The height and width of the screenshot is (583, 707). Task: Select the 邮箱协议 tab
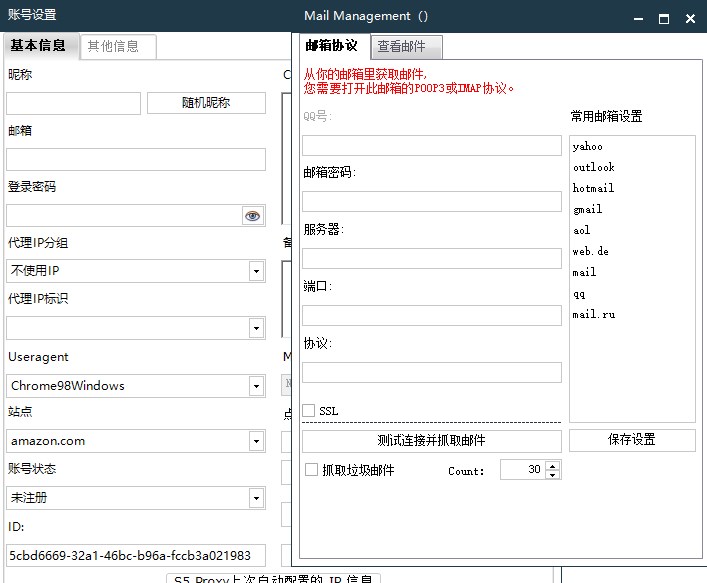334,46
